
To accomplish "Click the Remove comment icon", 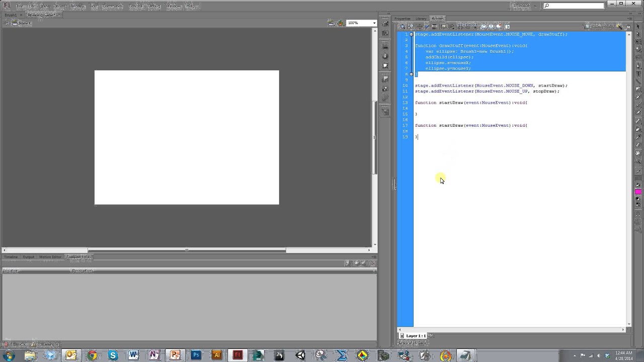I will 499,26.
